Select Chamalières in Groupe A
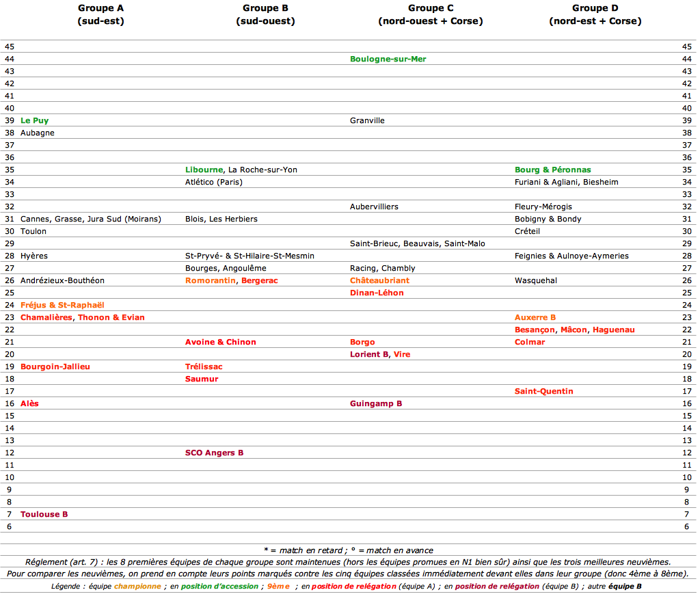This screenshot has height=605, width=700. [46, 317]
